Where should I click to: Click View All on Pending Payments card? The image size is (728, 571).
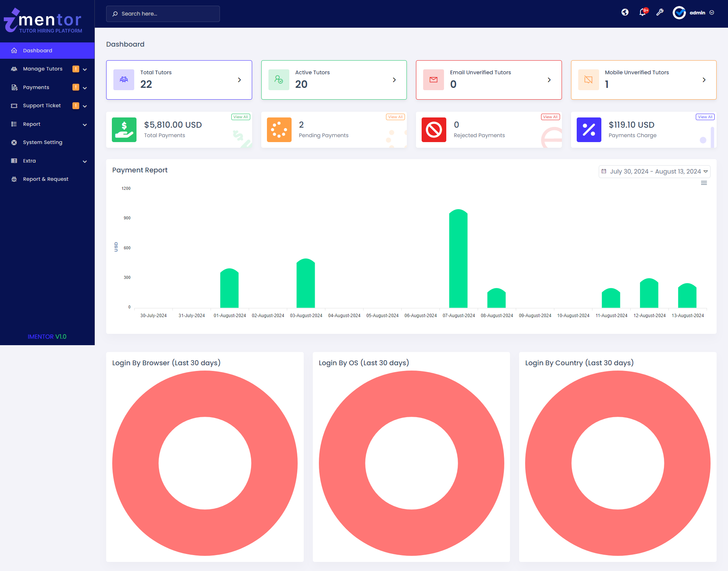(395, 117)
